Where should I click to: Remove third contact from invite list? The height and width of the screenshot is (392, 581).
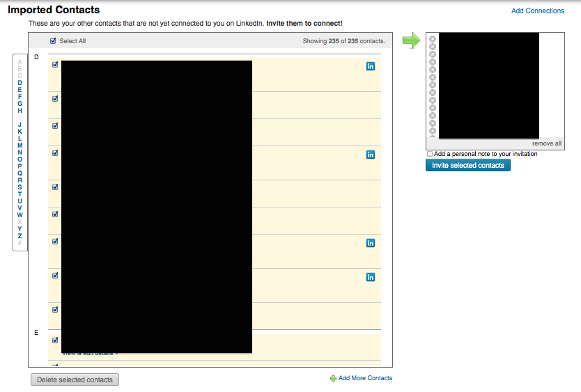pos(433,54)
